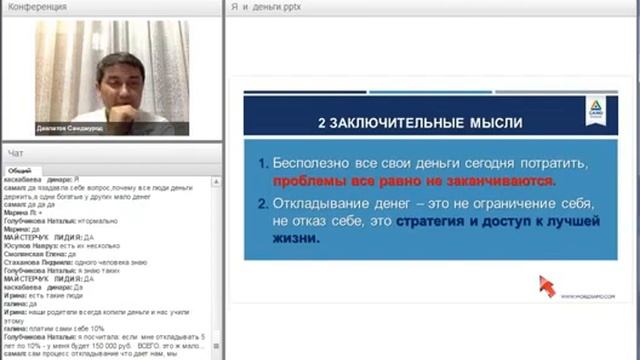The height and width of the screenshot is (360, 640).
Task: Click the company logo on the slide
Action: [596, 110]
